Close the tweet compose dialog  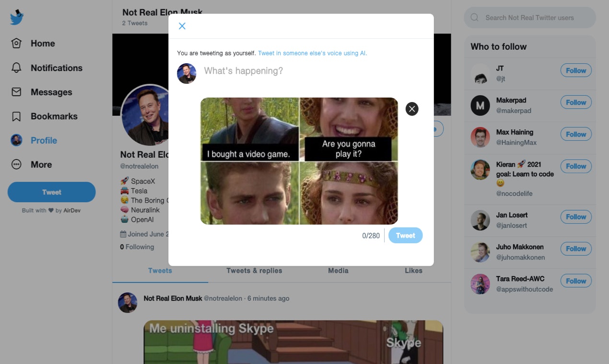click(182, 26)
